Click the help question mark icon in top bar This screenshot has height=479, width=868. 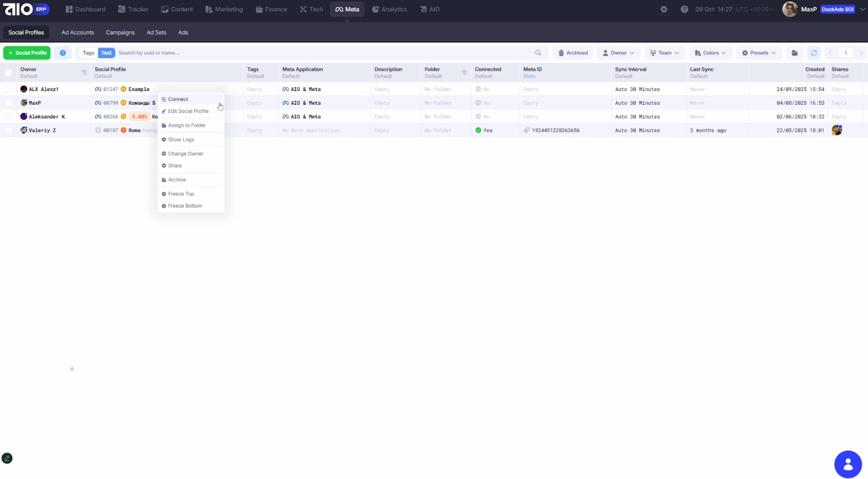[684, 9]
